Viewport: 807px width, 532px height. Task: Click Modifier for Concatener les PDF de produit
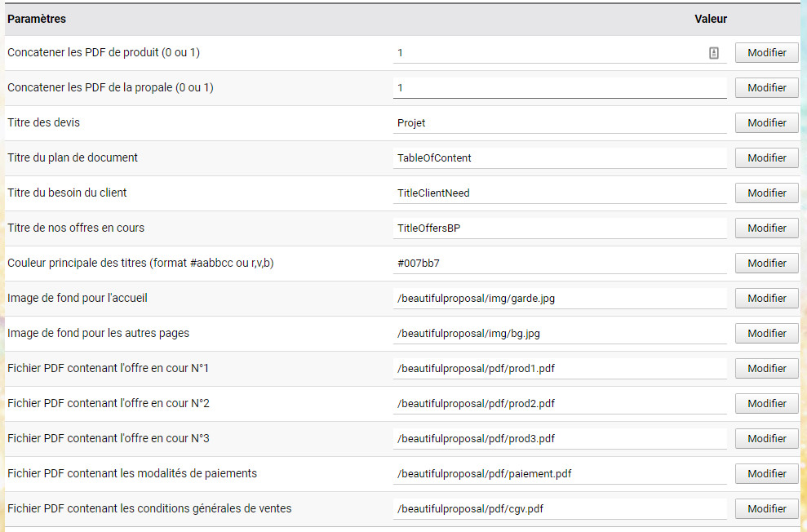767,52
